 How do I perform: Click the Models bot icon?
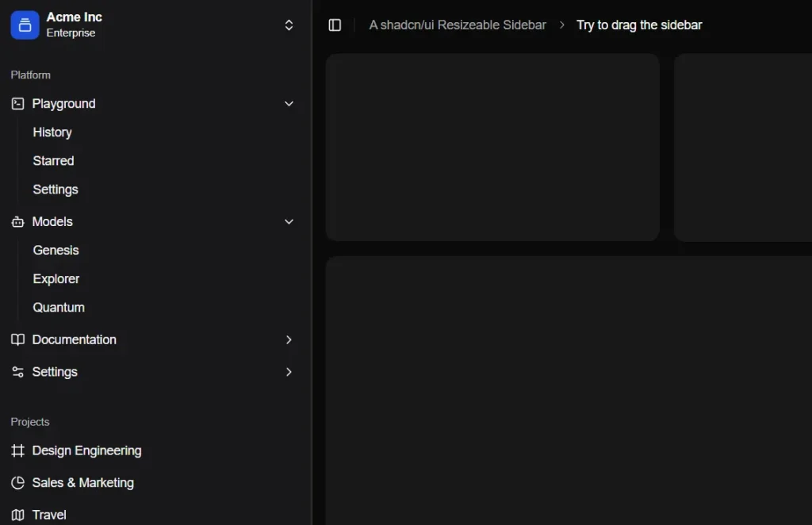click(x=17, y=221)
